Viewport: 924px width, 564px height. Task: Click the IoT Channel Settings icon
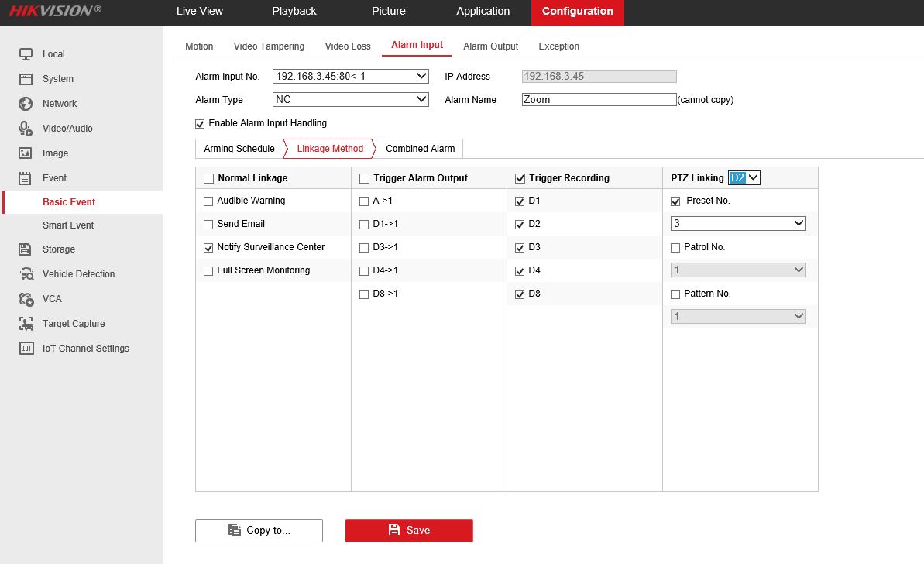(26, 349)
